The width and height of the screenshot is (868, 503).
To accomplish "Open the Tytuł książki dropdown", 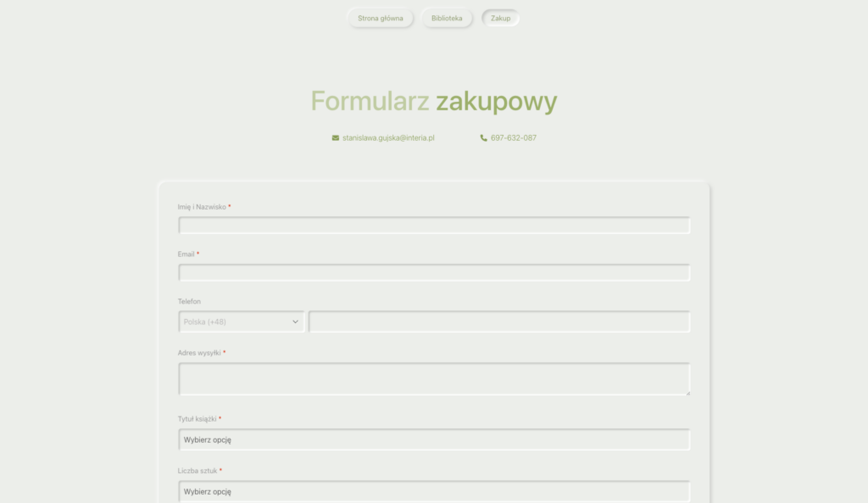I will [434, 439].
